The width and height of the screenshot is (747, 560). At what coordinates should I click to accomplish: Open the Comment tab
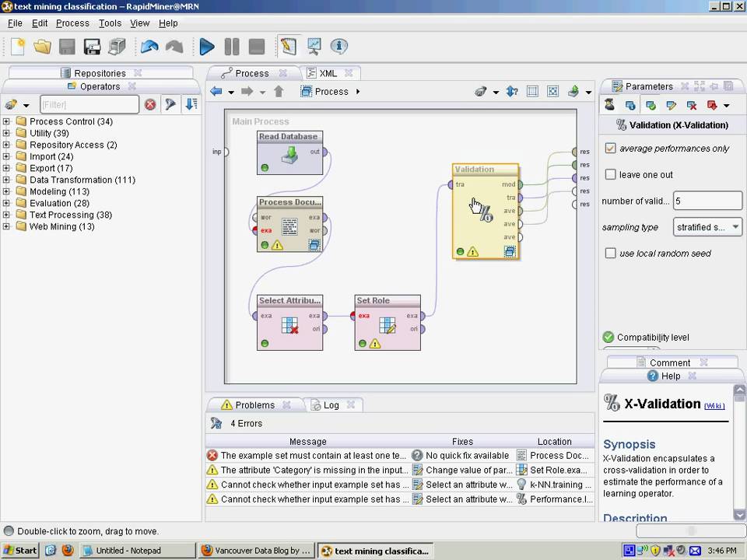pos(670,362)
